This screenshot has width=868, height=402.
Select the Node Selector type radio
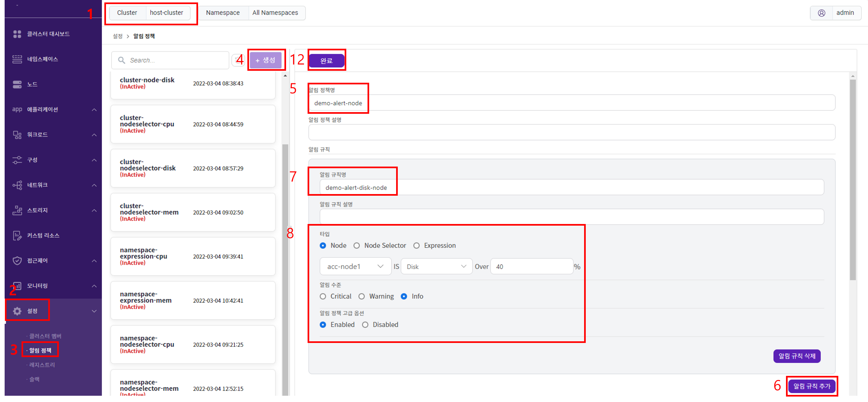pyautogui.click(x=357, y=246)
